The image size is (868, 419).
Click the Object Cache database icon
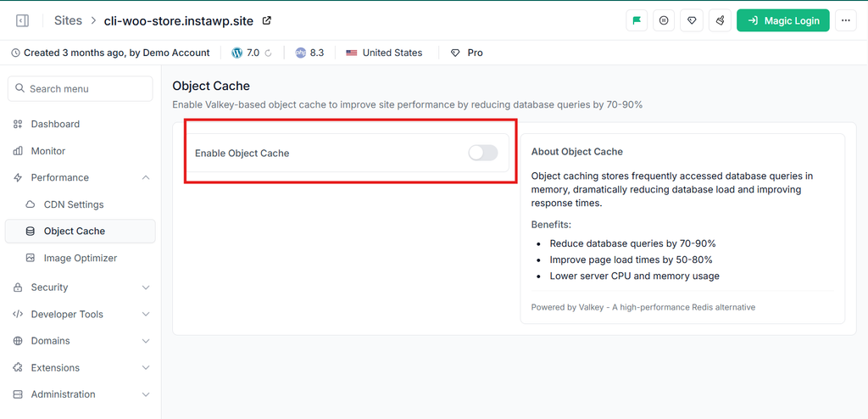[31, 231]
